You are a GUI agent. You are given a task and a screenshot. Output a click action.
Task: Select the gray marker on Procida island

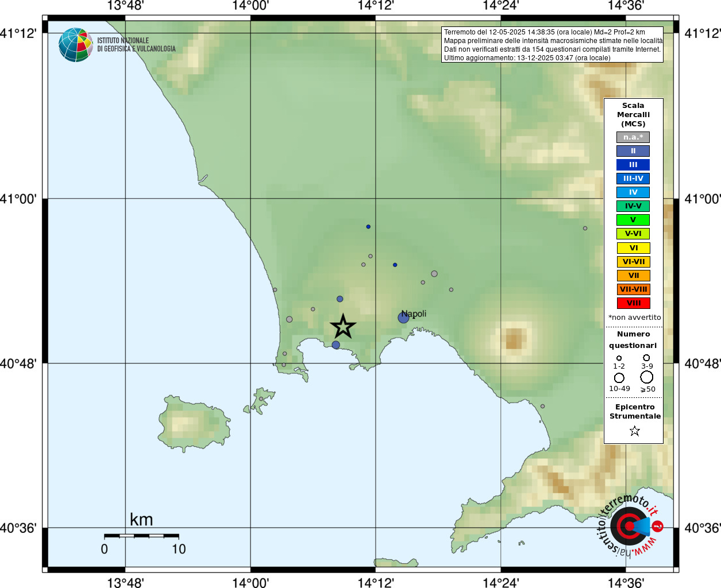click(261, 399)
